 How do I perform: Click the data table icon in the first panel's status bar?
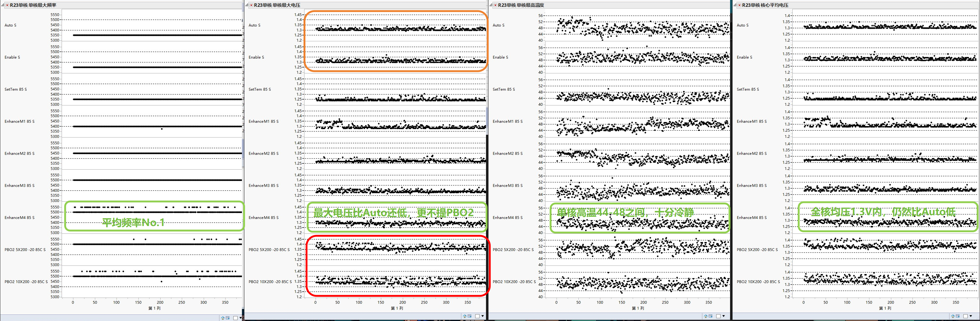coord(227,318)
